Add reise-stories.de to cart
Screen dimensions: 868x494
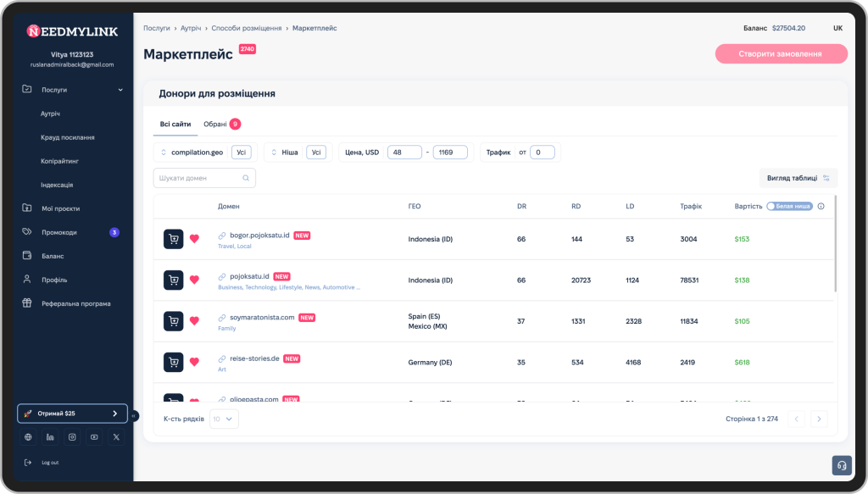tap(173, 363)
